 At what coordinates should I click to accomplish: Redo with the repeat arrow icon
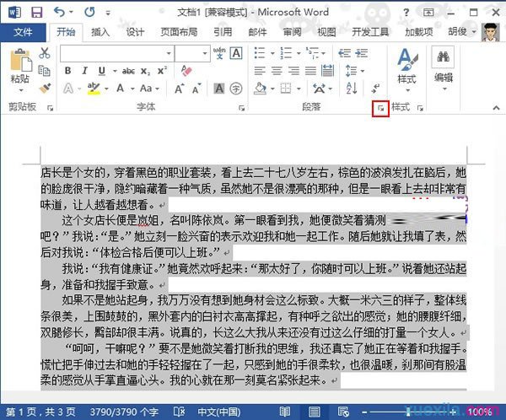[x=89, y=13]
